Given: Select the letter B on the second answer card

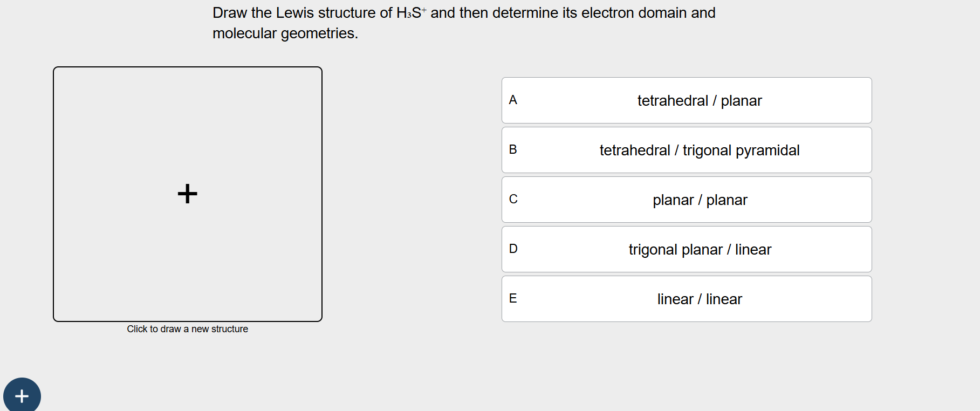Looking at the screenshot, I should click(x=513, y=149).
